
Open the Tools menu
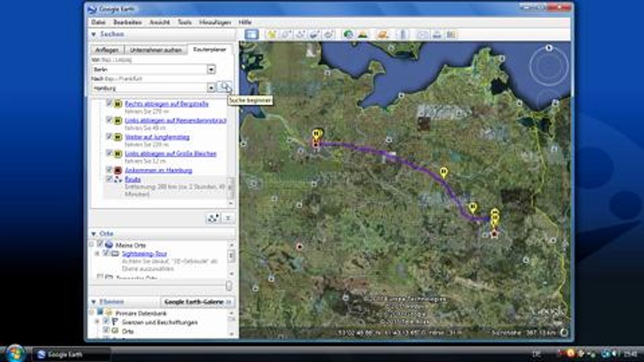pos(185,23)
